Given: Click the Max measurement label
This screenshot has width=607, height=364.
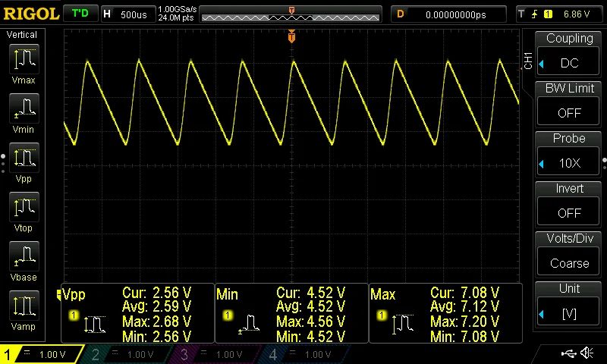Looking at the screenshot, I should pos(383,295).
